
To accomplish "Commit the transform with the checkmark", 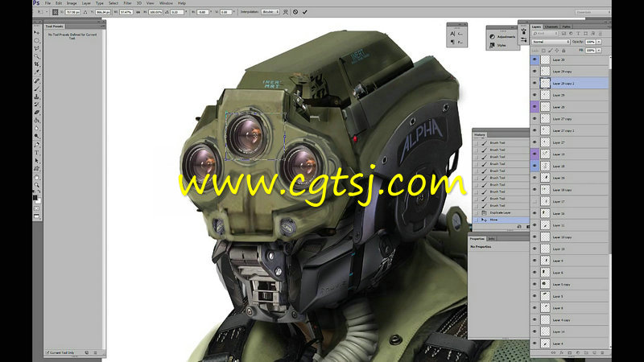I will point(305,12).
